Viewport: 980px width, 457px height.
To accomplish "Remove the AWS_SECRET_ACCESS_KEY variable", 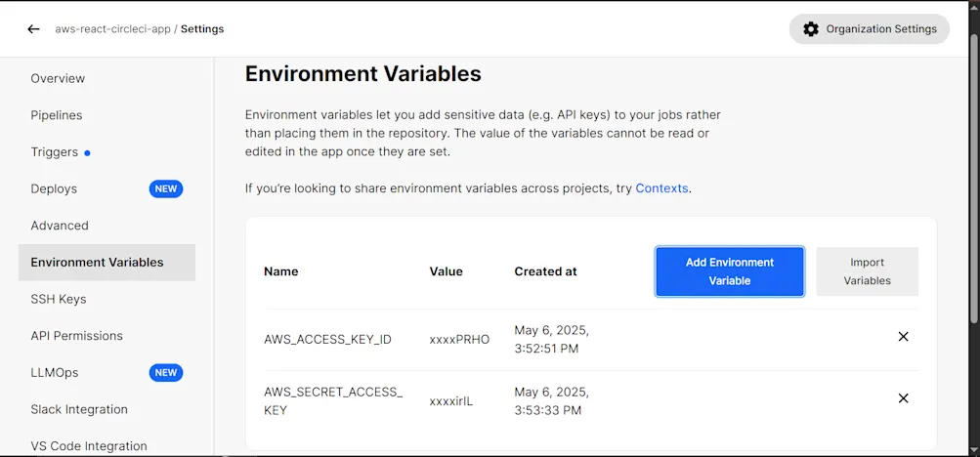I will point(903,398).
